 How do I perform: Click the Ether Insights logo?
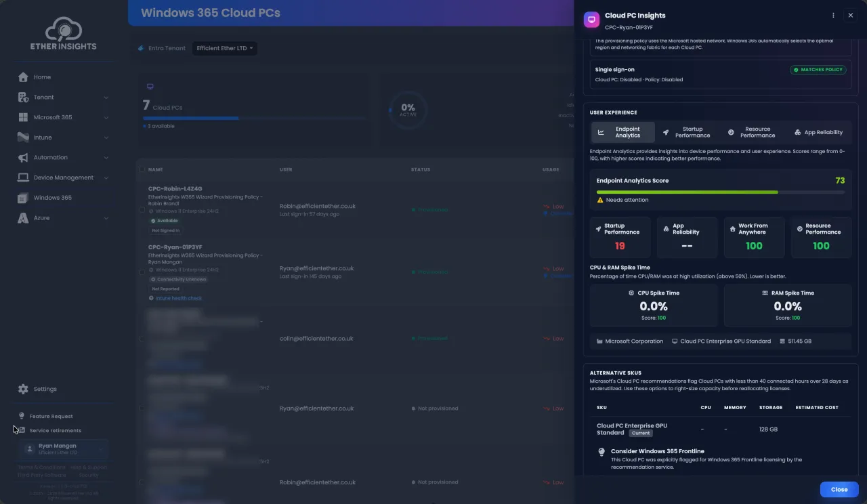pyautogui.click(x=64, y=34)
